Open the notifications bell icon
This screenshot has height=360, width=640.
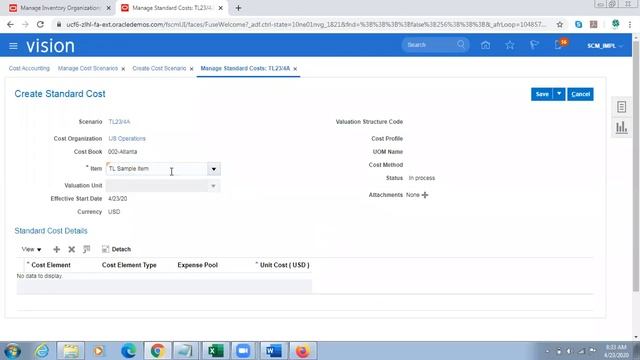point(558,45)
